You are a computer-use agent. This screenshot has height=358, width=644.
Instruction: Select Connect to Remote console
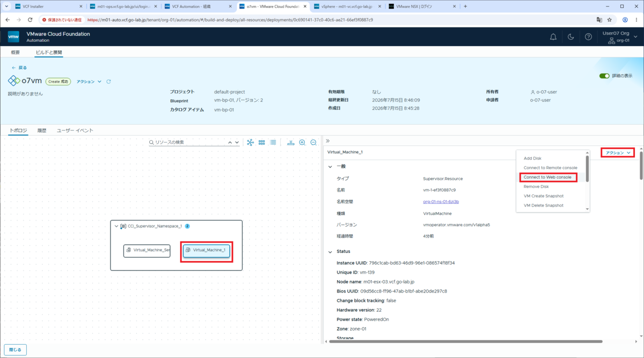[550, 167]
